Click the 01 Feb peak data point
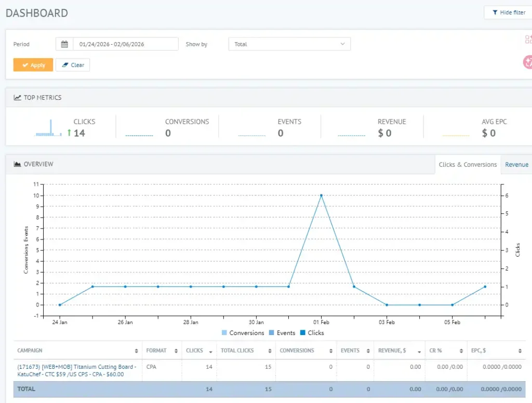This screenshot has height=403, width=532. (x=321, y=195)
